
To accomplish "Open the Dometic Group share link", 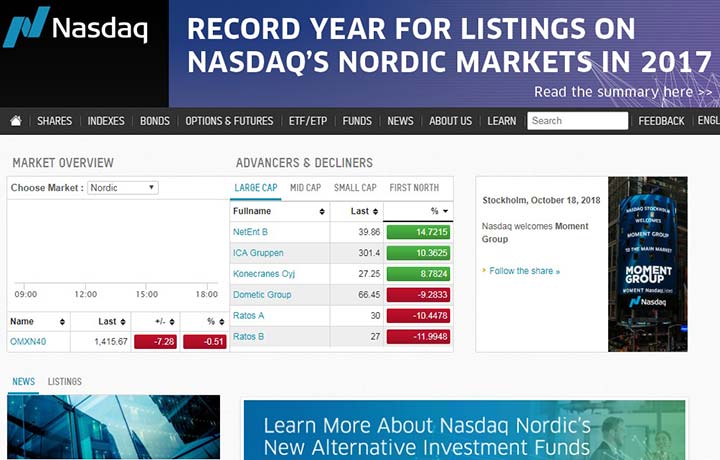I will (x=262, y=295).
